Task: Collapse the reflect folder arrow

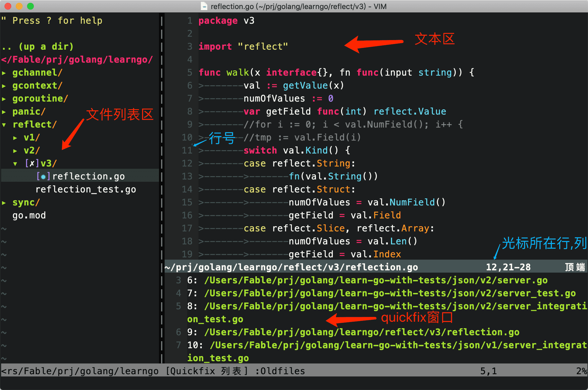Action: click(x=4, y=125)
